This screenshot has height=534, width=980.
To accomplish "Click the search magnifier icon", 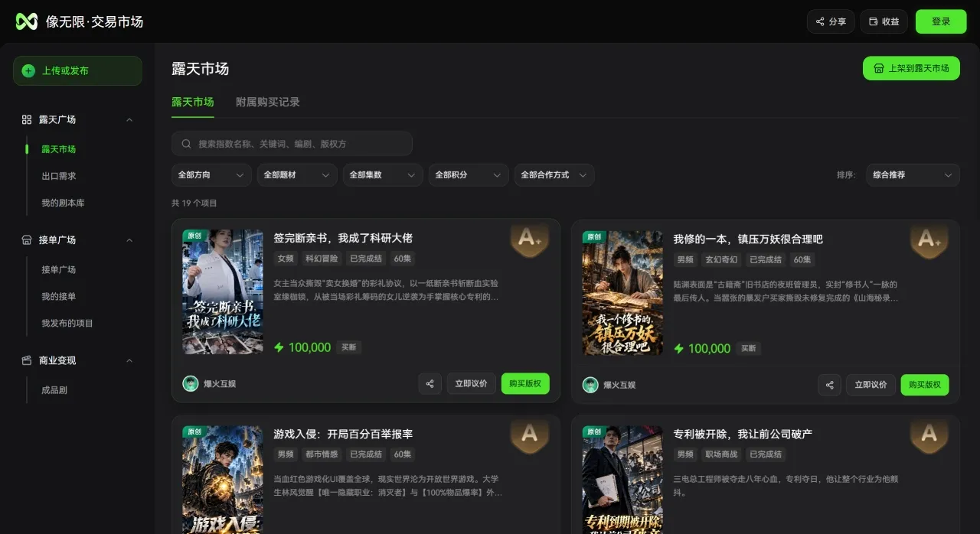I will coord(186,144).
